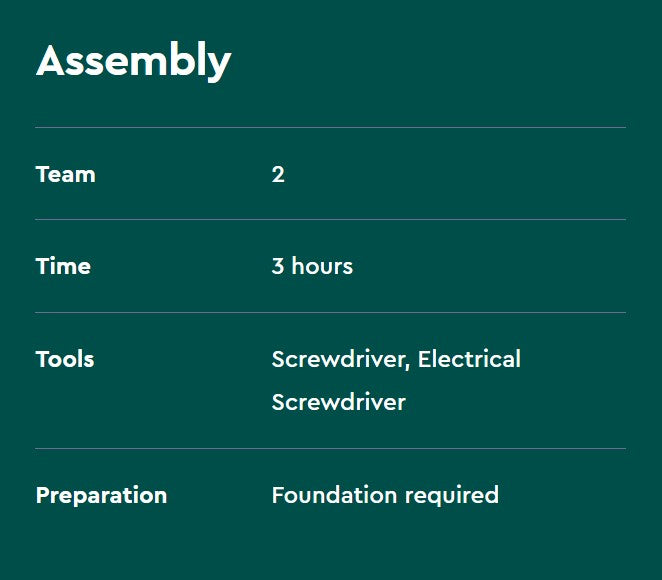The width and height of the screenshot is (662, 580).
Task: Click the divider between Time and Tools rows
Action: (330, 312)
